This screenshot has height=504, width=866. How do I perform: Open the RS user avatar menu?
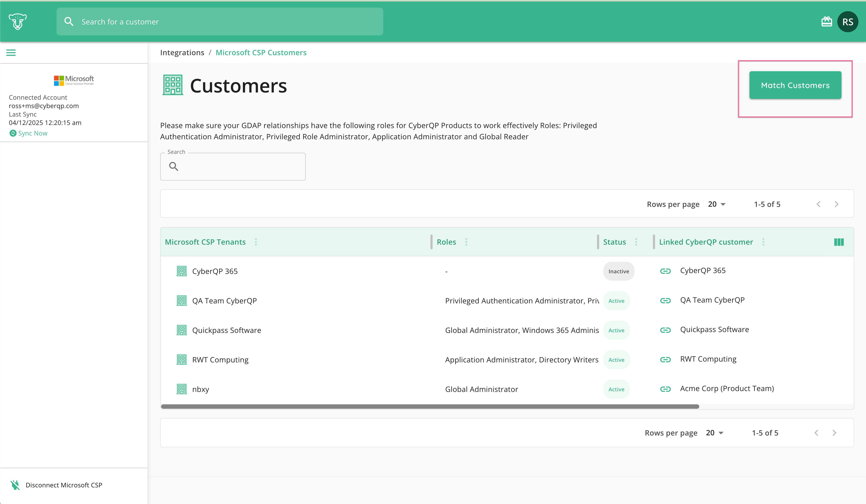847,22
